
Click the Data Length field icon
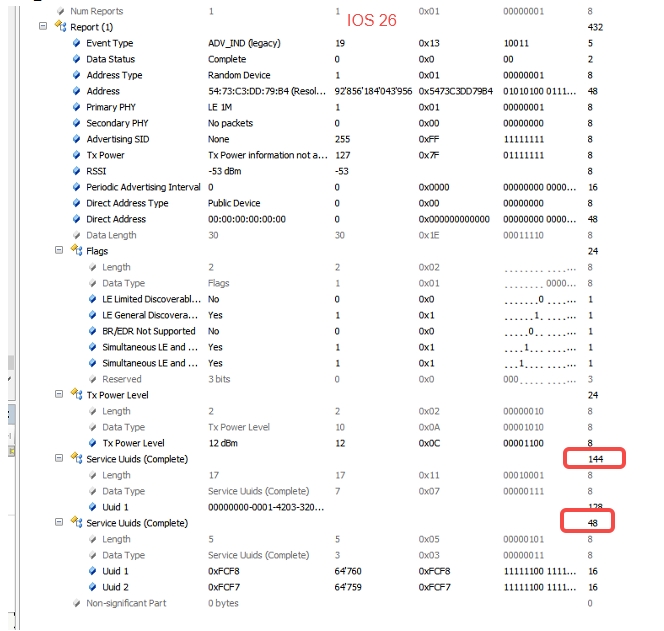point(77,235)
